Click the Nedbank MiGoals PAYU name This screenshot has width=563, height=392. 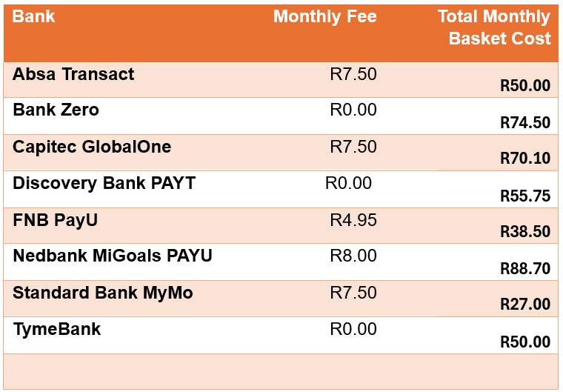point(113,256)
